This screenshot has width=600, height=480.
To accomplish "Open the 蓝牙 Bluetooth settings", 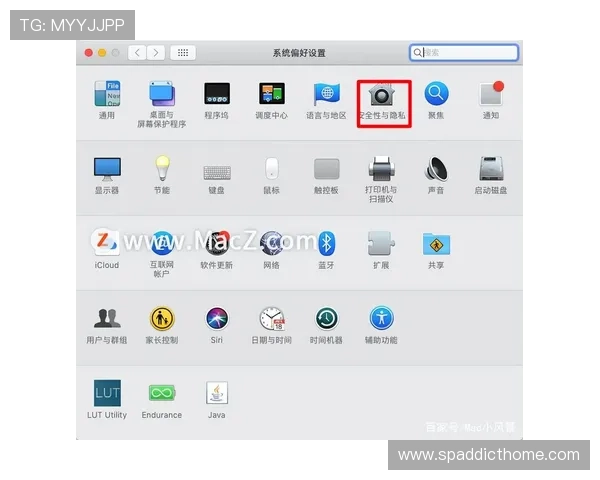I will [x=326, y=243].
